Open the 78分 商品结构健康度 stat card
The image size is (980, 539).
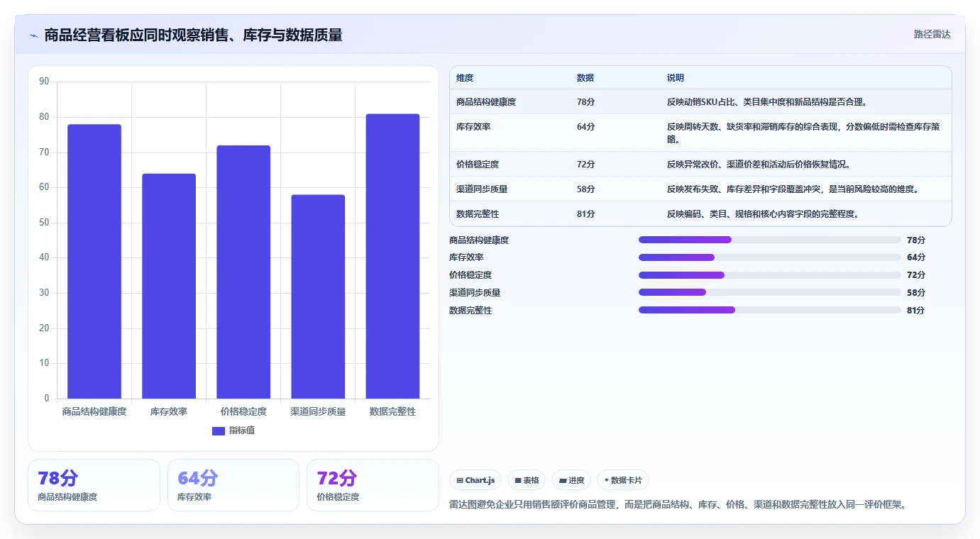pos(94,485)
